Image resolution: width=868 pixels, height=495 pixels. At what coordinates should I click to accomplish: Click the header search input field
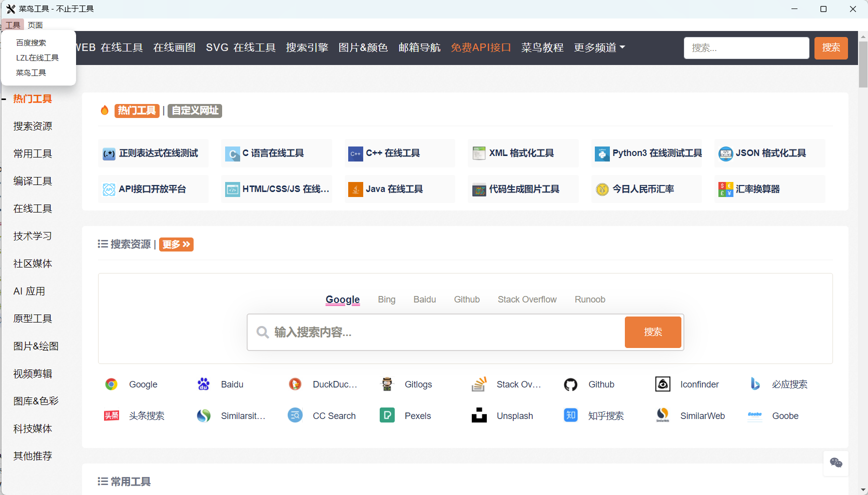[746, 48]
